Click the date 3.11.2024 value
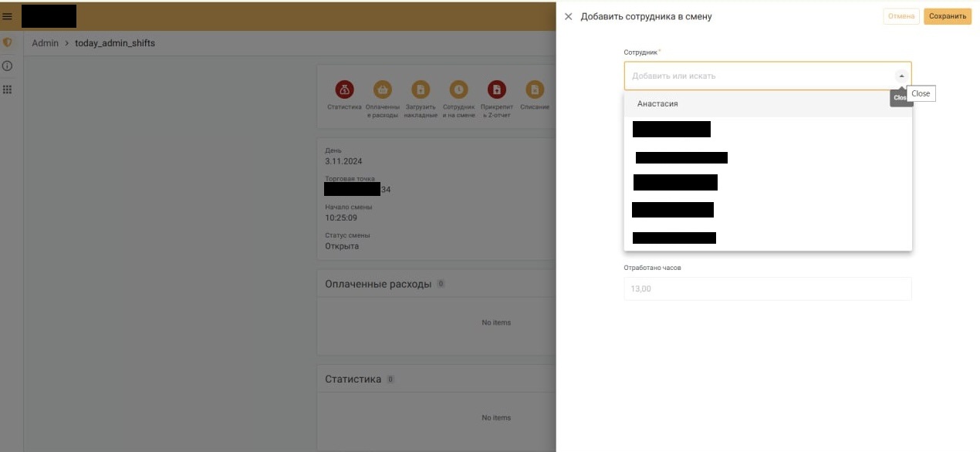This screenshot has width=980, height=452. click(x=343, y=161)
